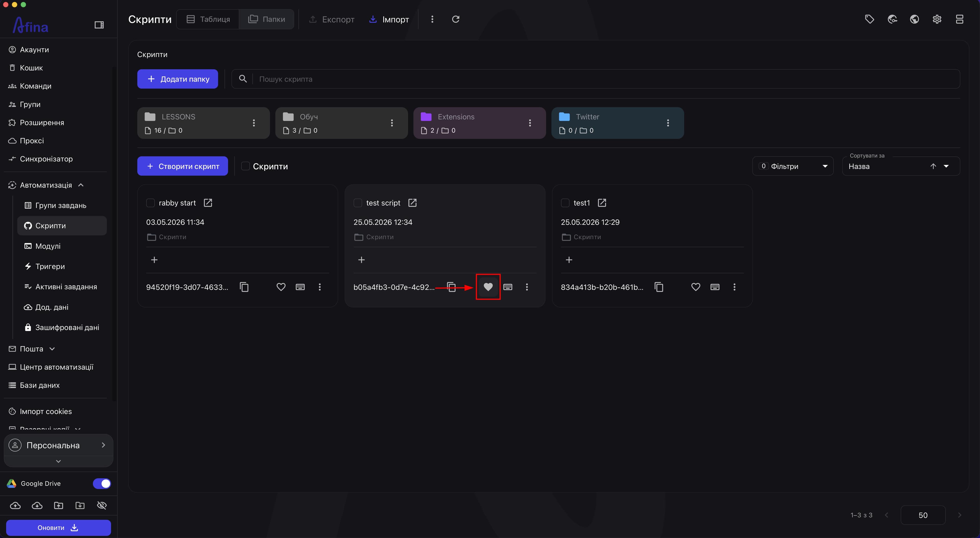
Task: Toggle ascending sort arrow
Action: pos(933,166)
